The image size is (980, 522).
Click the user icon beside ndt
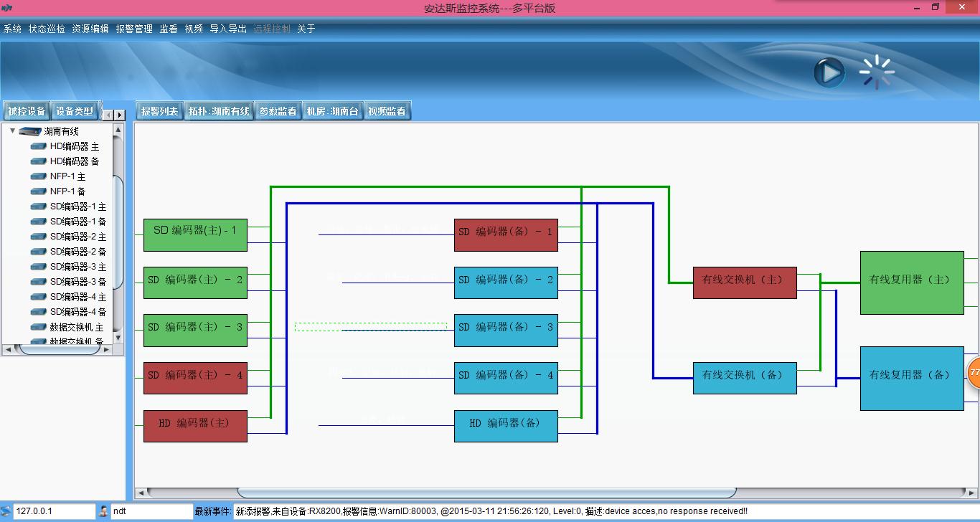tap(103, 511)
